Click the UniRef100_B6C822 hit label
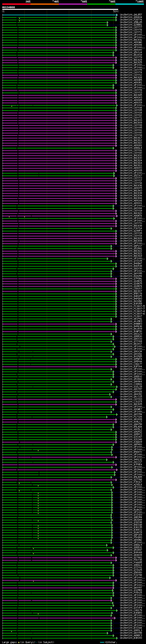 pos(131,251)
